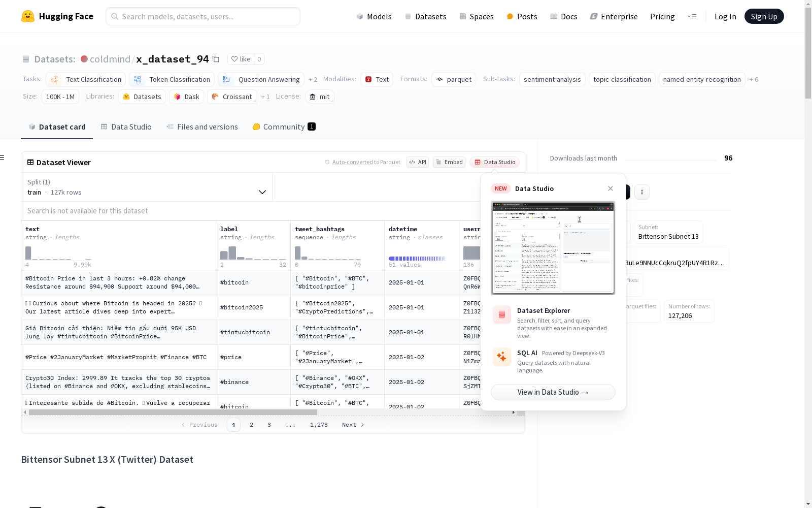The width and height of the screenshot is (812, 508).
Task: Expand the +6 more sub-tasks indicator
Action: tap(754, 79)
